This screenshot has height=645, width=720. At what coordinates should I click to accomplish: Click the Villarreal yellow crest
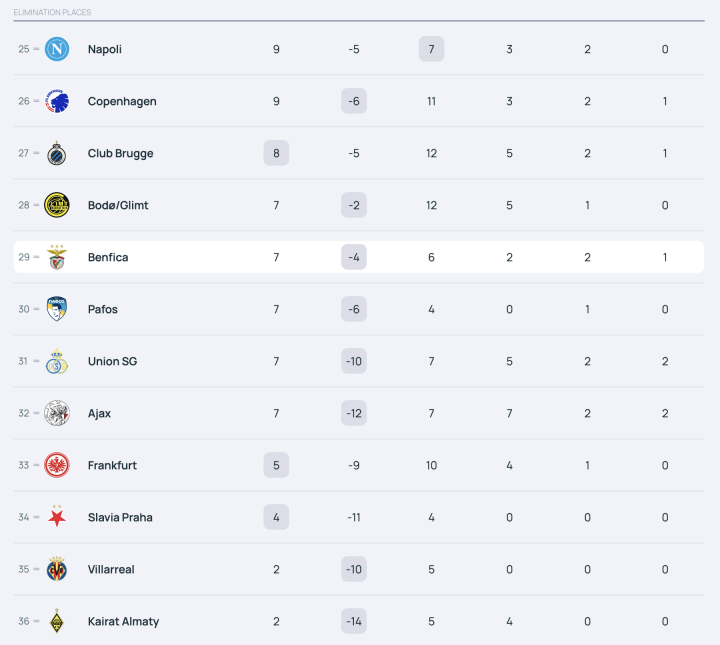click(x=57, y=569)
